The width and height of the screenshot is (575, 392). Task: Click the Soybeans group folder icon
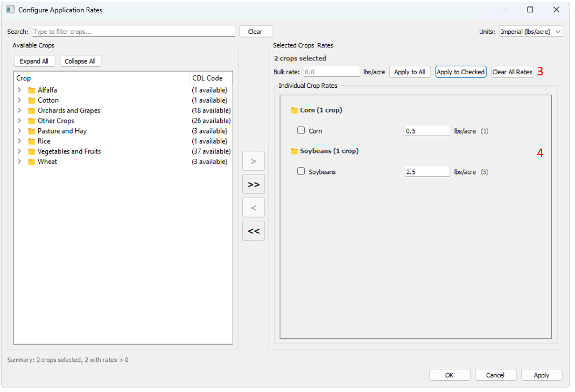pos(294,151)
